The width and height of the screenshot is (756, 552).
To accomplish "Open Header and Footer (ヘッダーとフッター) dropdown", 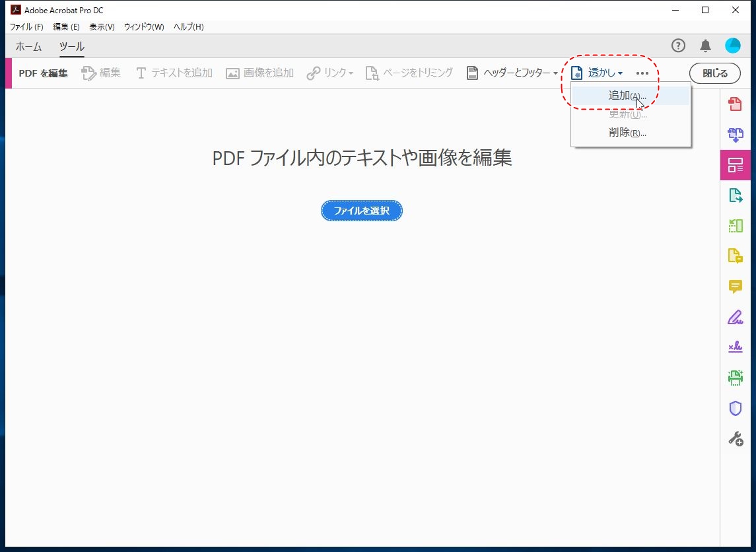I will 512,73.
